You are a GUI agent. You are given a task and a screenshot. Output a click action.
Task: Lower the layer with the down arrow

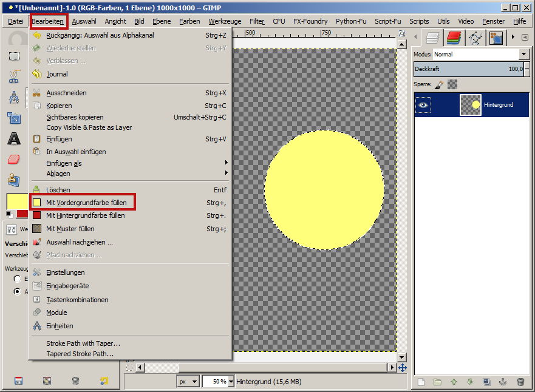pyautogui.click(x=470, y=382)
